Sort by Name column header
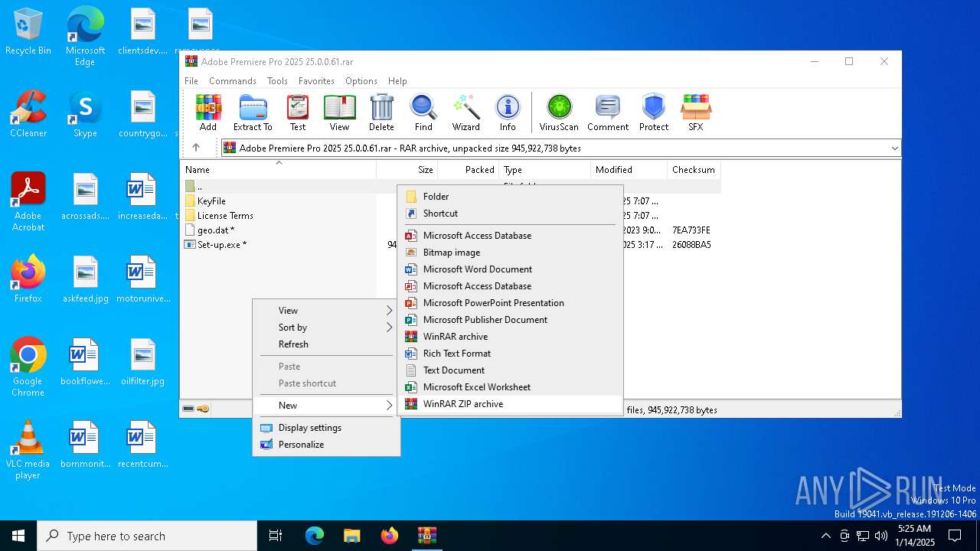 279,169
